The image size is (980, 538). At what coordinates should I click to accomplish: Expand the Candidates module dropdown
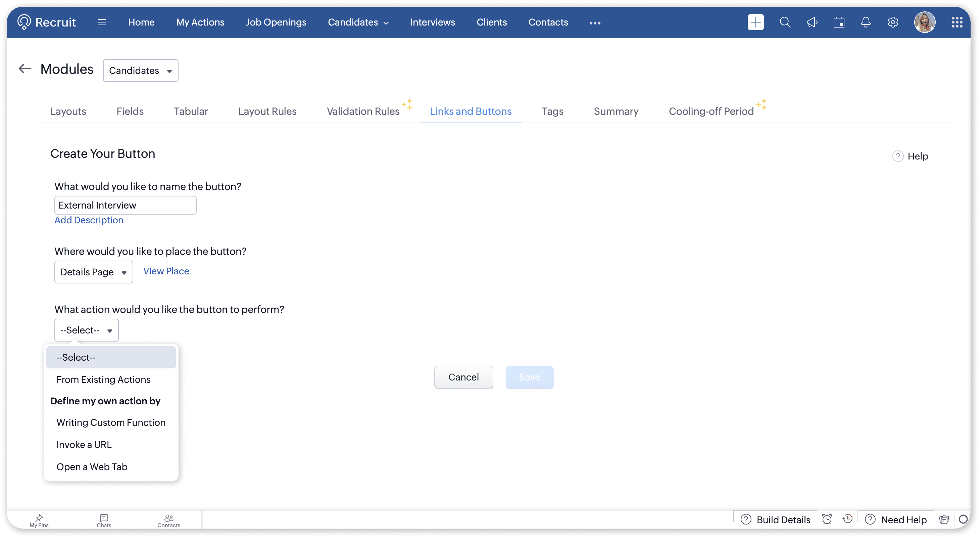point(140,71)
